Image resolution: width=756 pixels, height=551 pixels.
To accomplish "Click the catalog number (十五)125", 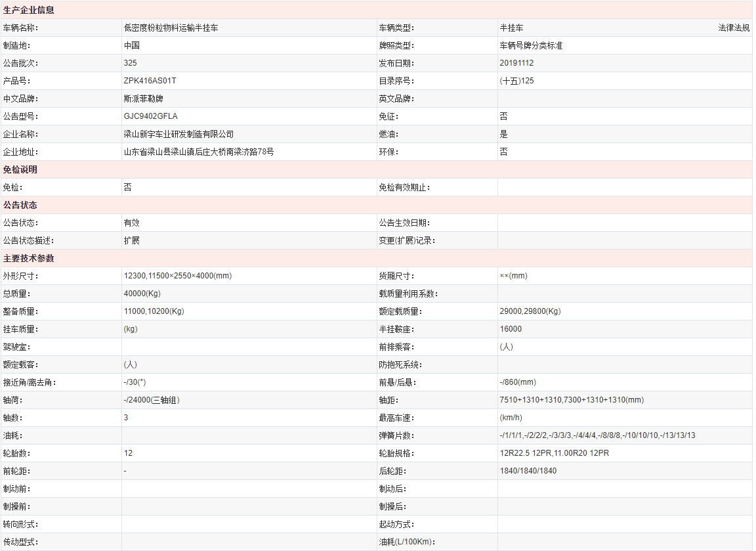I will click(516, 81).
